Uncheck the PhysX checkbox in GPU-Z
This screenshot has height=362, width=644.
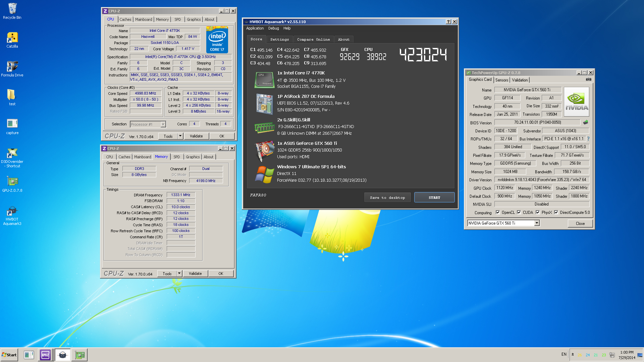538,212
